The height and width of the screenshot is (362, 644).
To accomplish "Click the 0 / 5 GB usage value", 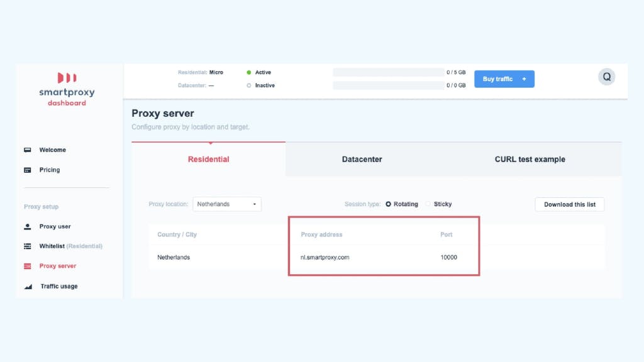I will point(457,73).
